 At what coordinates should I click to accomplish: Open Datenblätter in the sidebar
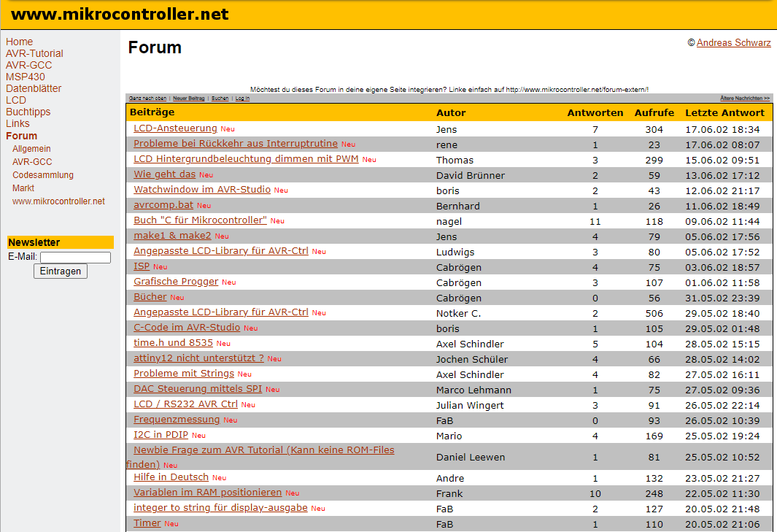(34, 88)
